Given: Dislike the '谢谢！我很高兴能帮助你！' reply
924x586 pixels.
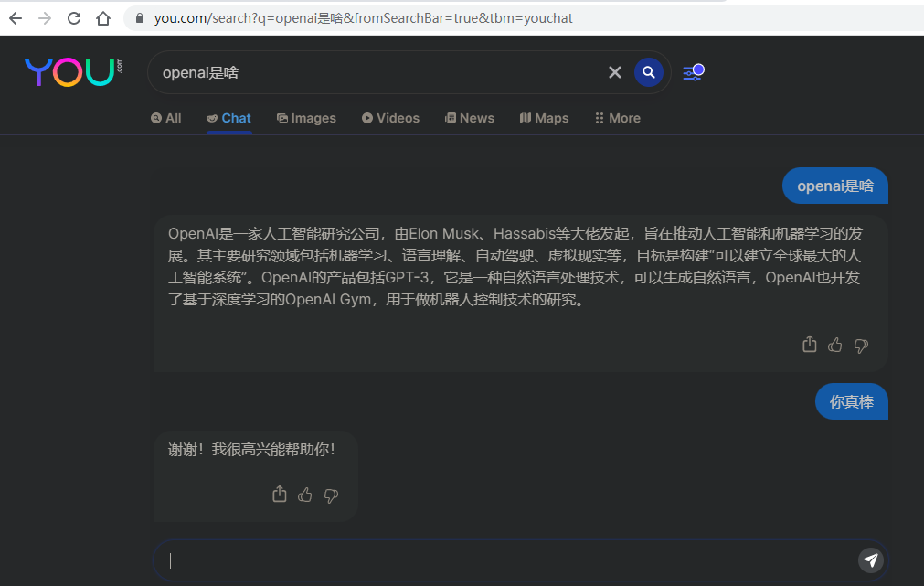Looking at the screenshot, I should [331, 495].
